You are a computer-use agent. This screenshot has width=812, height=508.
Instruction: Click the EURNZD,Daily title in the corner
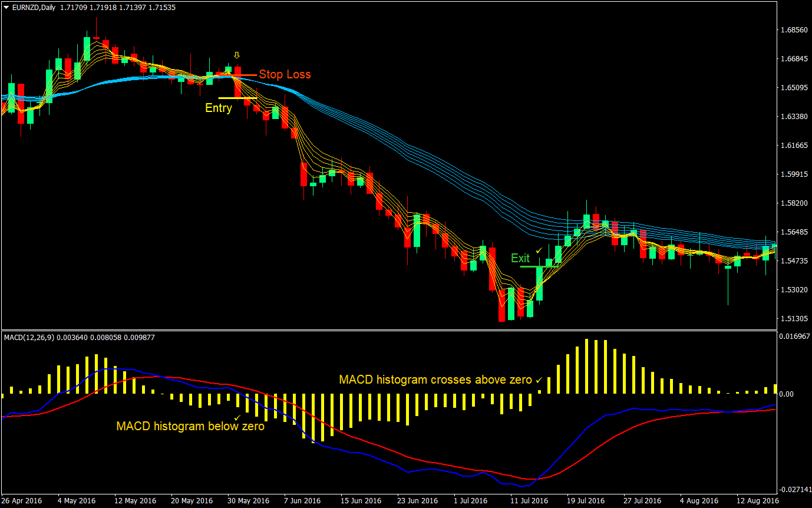click(34, 8)
